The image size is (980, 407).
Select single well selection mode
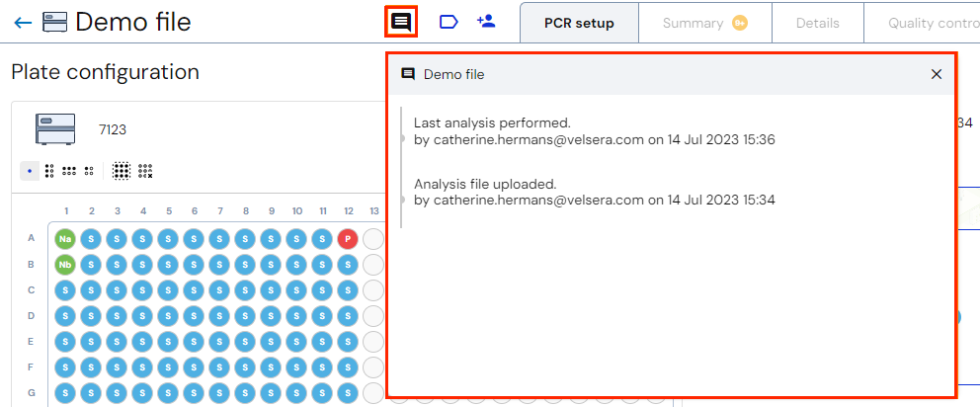pyautogui.click(x=30, y=171)
